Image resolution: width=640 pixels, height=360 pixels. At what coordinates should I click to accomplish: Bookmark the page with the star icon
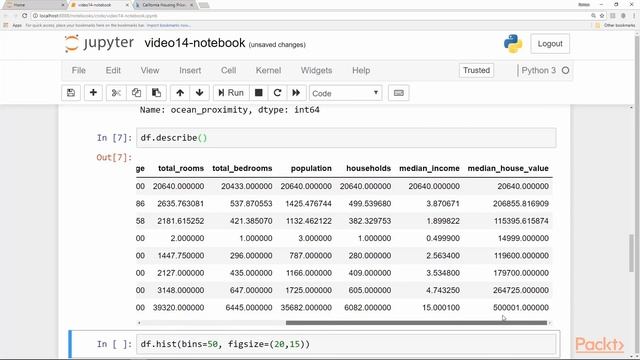602,16
